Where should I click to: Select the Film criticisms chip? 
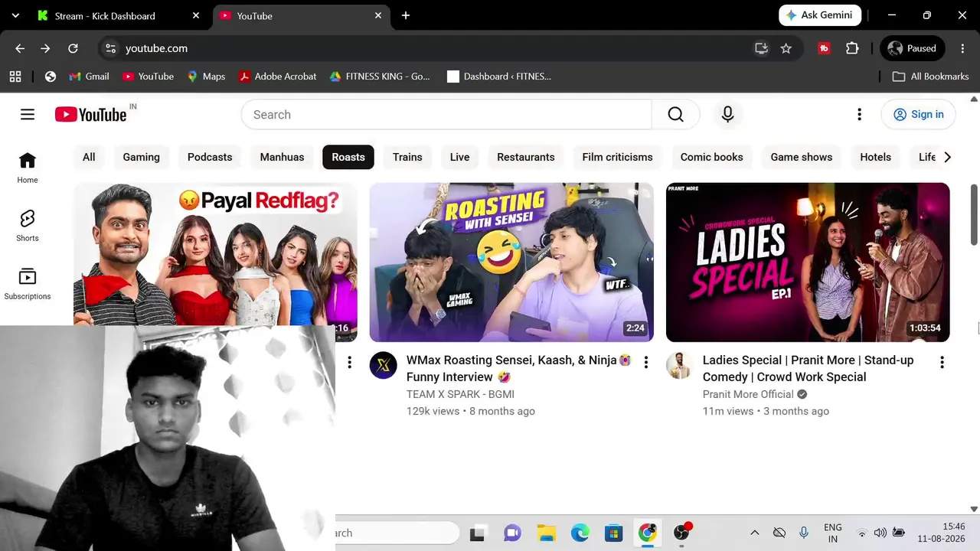click(x=617, y=157)
